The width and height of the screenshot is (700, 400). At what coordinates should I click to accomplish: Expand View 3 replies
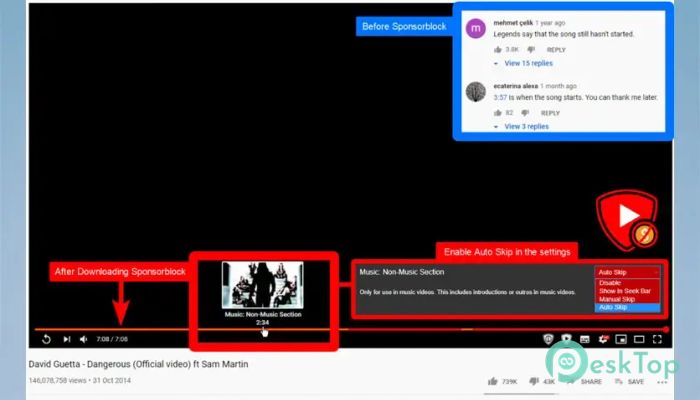pyautogui.click(x=526, y=127)
